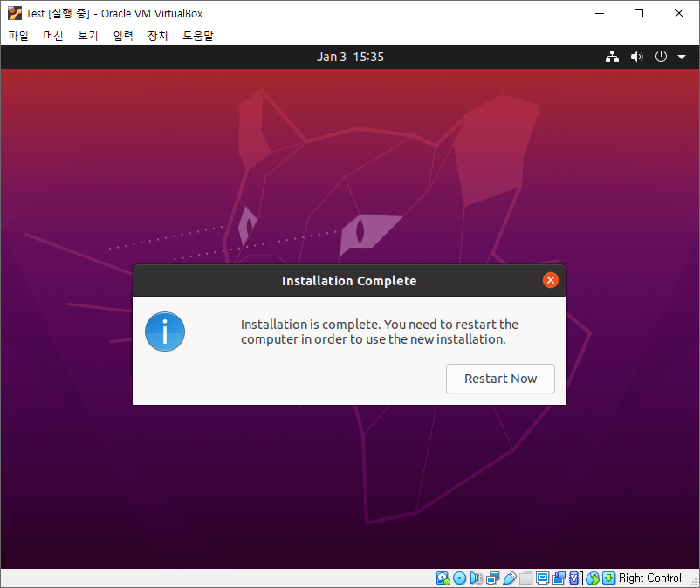The image size is (700, 588).
Task: Click the window resize grip in status bar
Action: click(693, 581)
